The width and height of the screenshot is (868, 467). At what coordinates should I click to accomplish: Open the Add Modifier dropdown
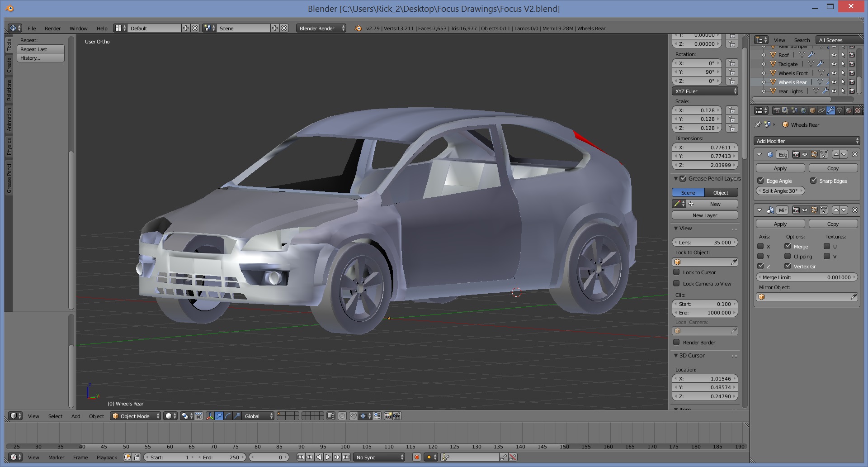807,141
